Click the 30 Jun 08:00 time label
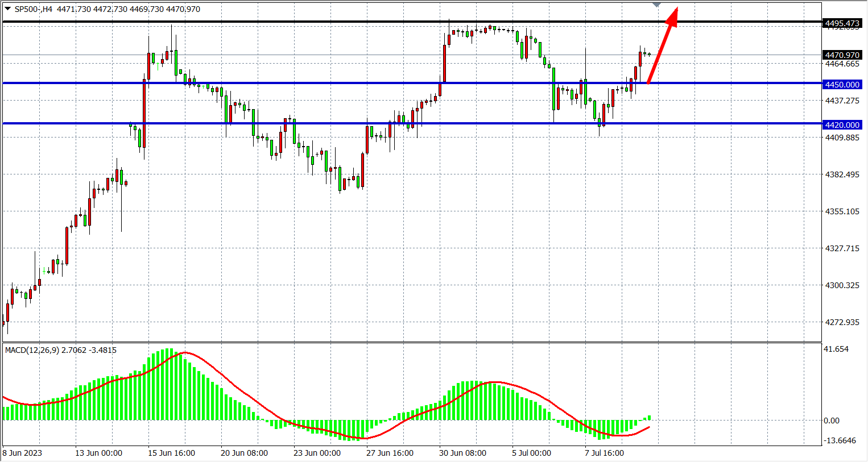The image size is (868, 462). [462, 453]
